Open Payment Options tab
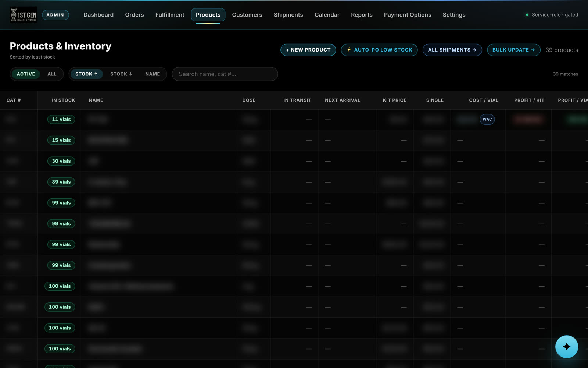This screenshot has width=588, height=368. pyautogui.click(x=408, y=15)
